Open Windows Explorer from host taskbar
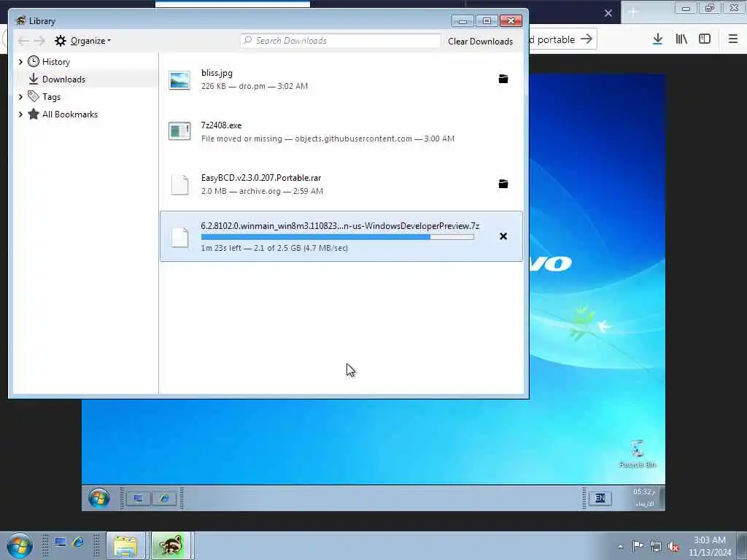The height and width of the screenshot is (560, 747). (125, 545)
